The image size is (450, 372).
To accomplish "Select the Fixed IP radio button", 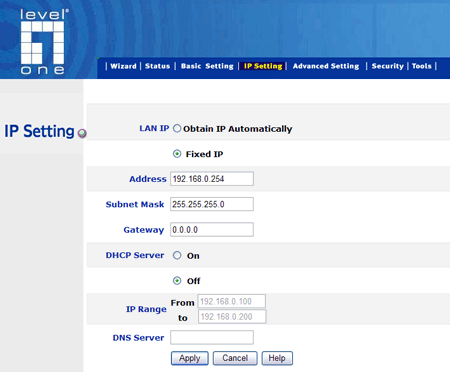I will tap(177, 154).
